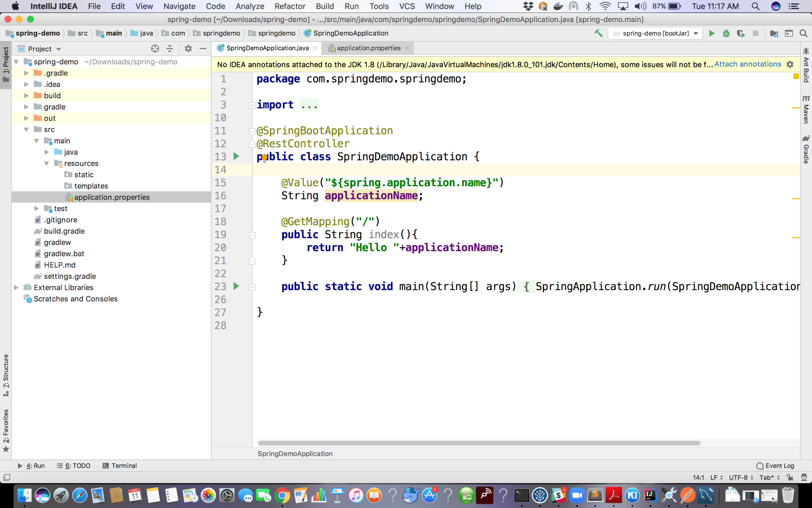Viewport: 812px width, 508px height.
Task: Run the spring-demo bootJar configuration
Action: [x=712, y=33]
